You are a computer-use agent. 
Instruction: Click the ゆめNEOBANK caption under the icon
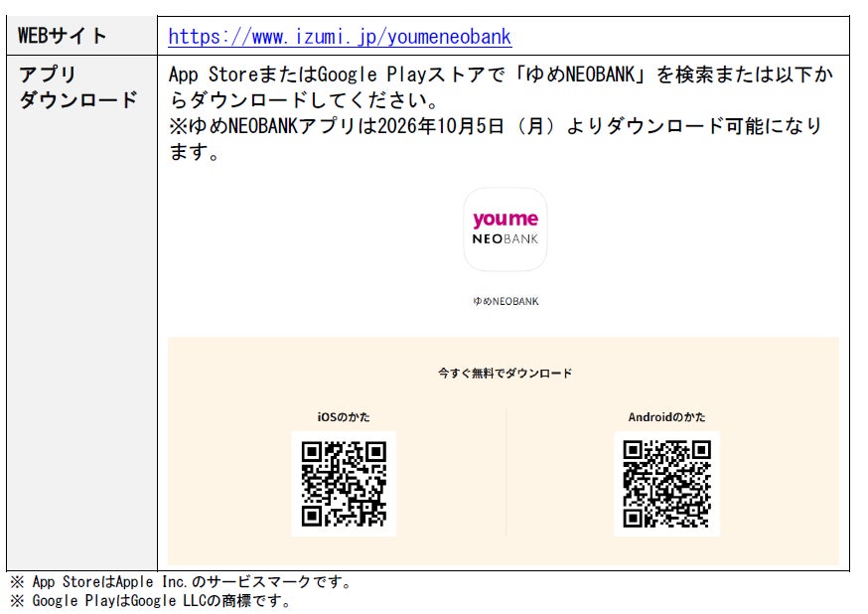[x=506, y=301]
